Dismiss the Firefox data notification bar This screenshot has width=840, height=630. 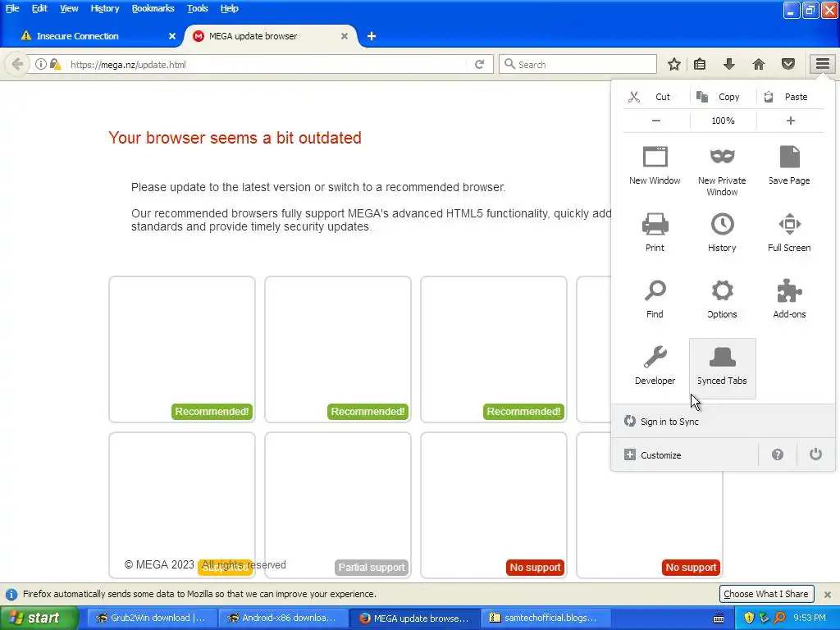pyautogui.click(x=827, y=594)
